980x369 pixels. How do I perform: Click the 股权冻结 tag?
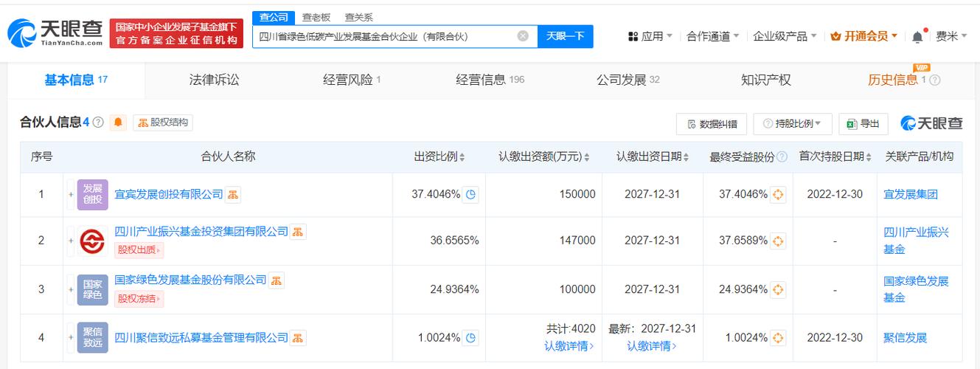click(139, 299)
